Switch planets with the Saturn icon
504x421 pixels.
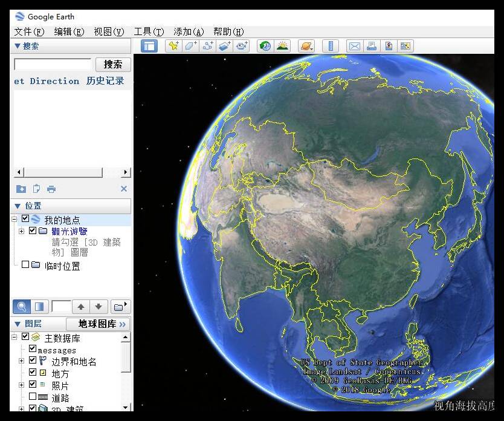click(x=306, y=46)
